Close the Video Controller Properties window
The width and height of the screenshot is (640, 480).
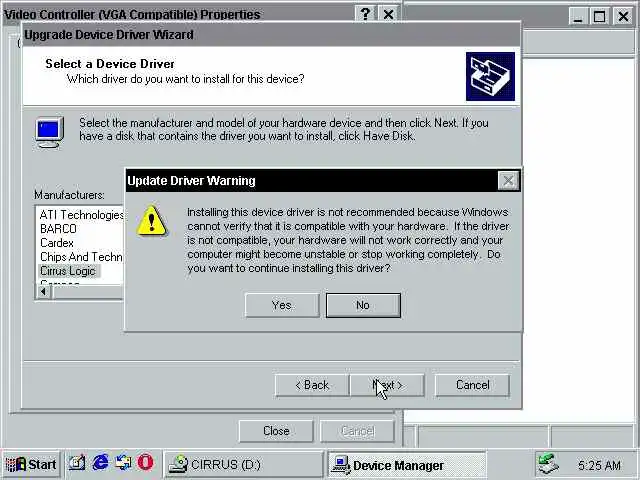[x=389, y=15]
